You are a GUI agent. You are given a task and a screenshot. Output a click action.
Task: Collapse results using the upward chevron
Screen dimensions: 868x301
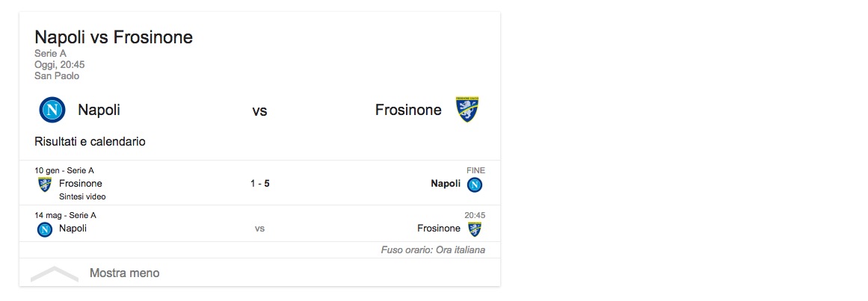pos(54,273)
